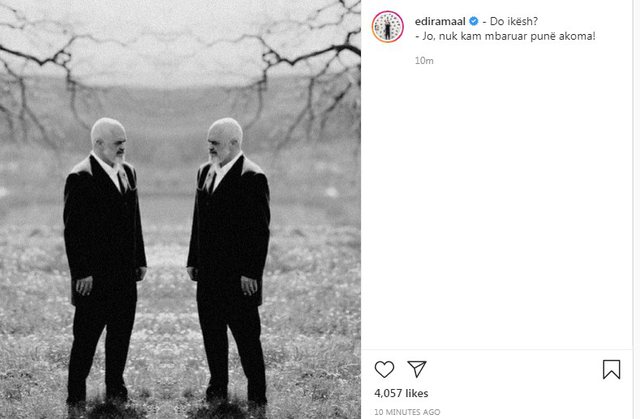Open the 10 MINUTES AGO timestamp link
640x419 pixels.
coord(407,412)
